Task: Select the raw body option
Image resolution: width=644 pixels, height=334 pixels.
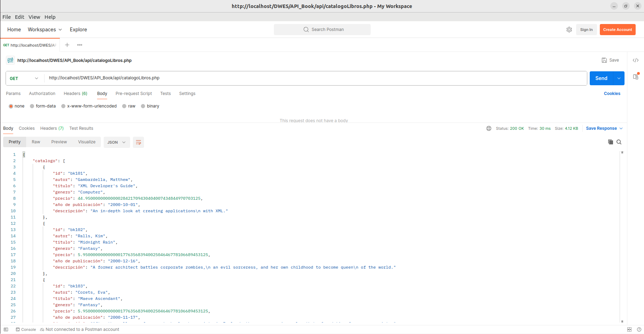Action: (124, 106)
